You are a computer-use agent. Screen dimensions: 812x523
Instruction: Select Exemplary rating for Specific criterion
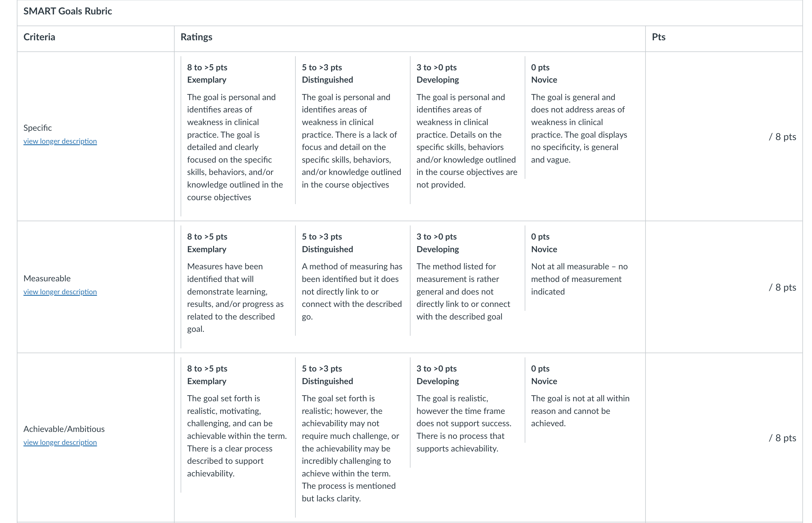(x=238, y=136)
